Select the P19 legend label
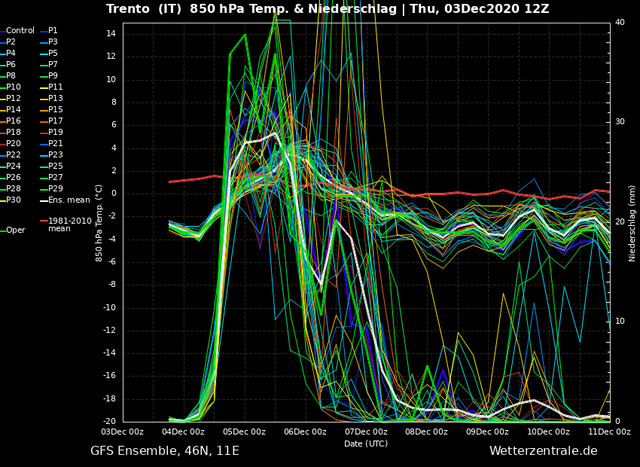The image size is (640, 467). [x=51, y=132]
